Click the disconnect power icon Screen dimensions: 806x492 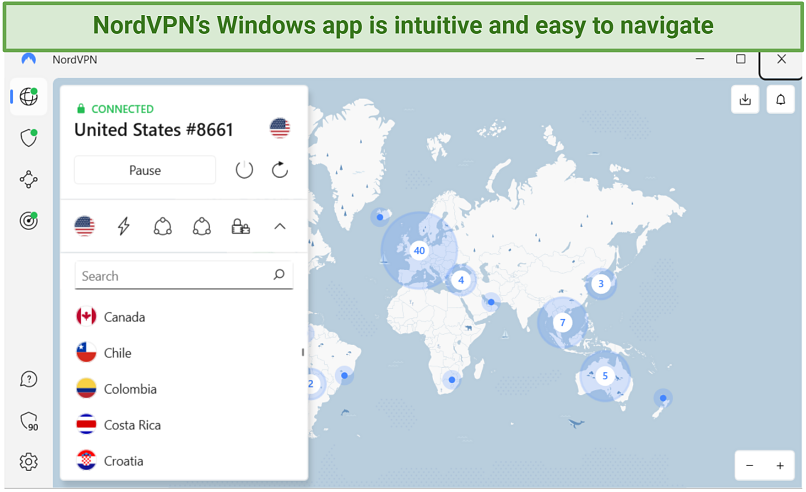coord(244,170)
